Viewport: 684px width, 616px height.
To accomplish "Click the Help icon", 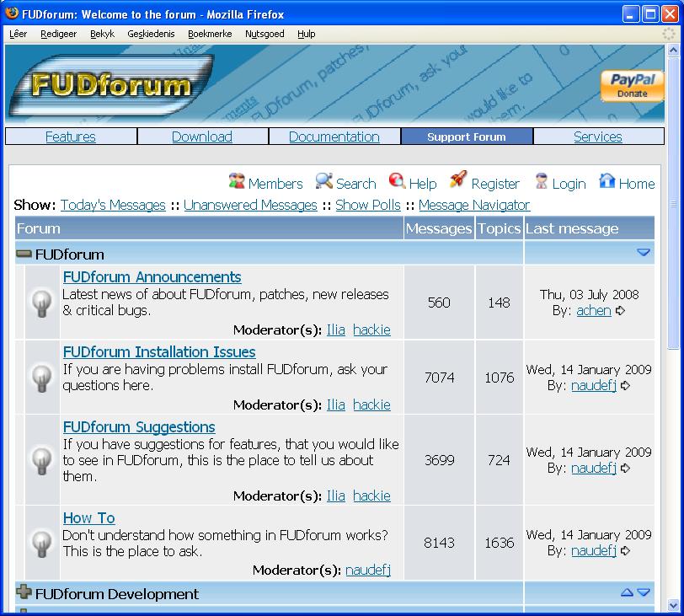I will 398,182.
